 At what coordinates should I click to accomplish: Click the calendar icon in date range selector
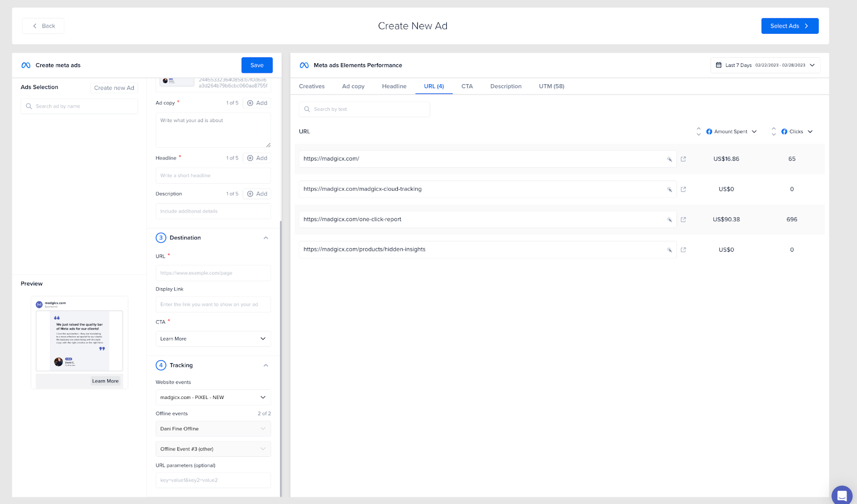(718, 65)
